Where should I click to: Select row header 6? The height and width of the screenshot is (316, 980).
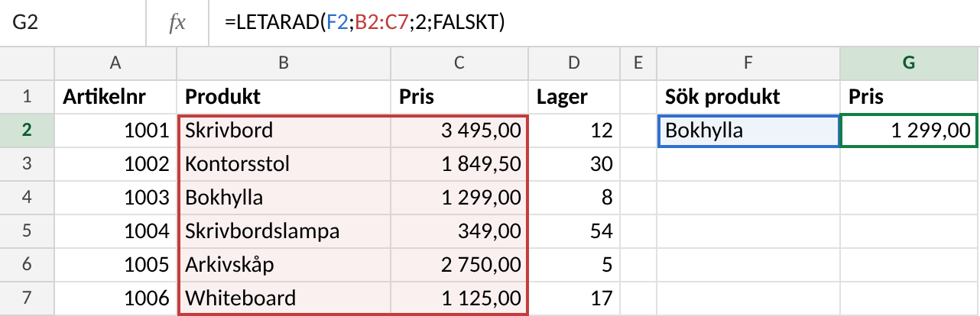tap(27, 265)
